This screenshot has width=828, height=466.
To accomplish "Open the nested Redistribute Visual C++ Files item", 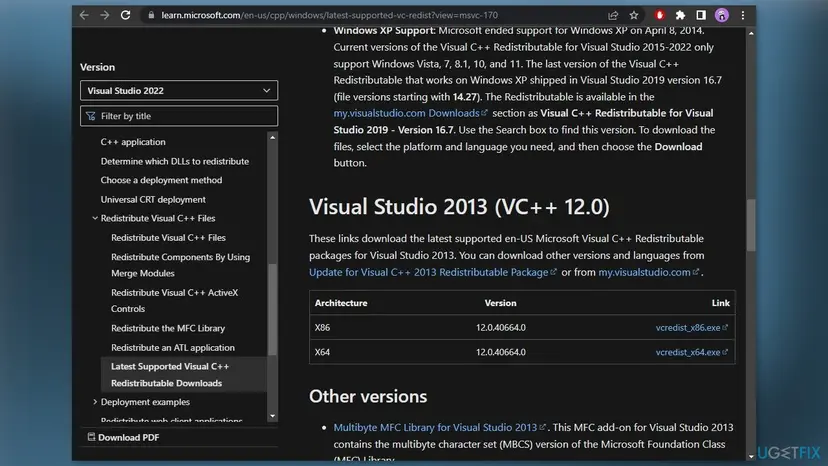I will click(168, 237).
